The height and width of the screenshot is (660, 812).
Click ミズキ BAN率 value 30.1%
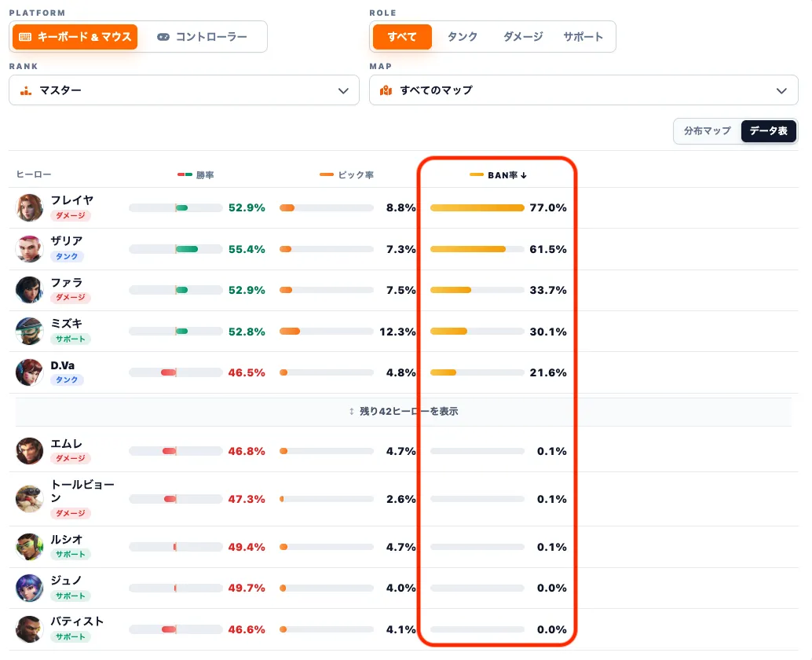coord(548,332)
